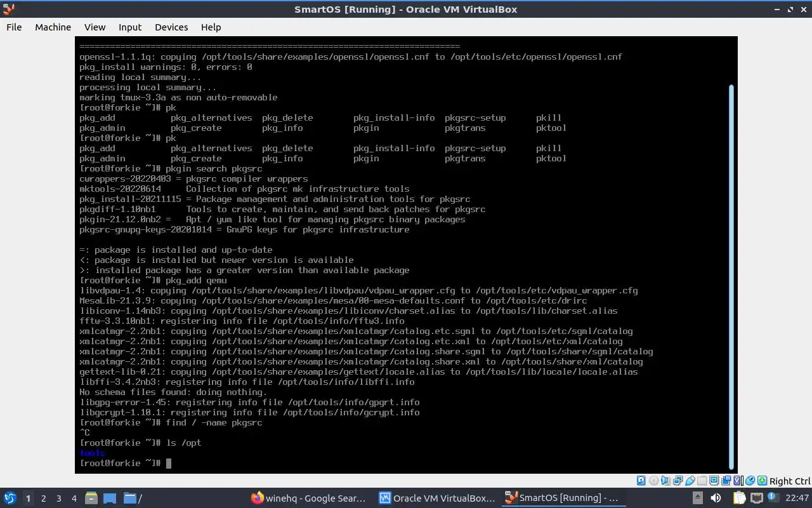812x508 pixels.
Task: Click the 'pkgin search pkgsrc' command text
Action: pos(214,168)
